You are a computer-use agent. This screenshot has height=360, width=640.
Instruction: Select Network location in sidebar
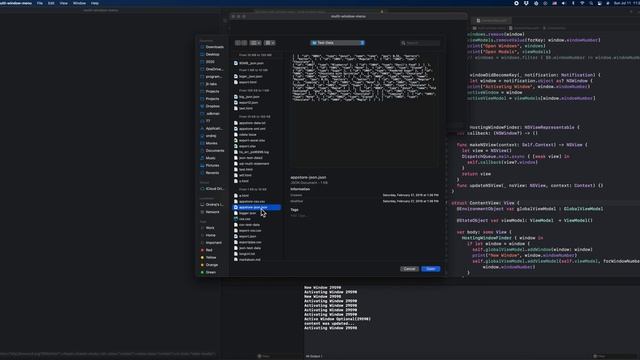click(x=210, y=212)
